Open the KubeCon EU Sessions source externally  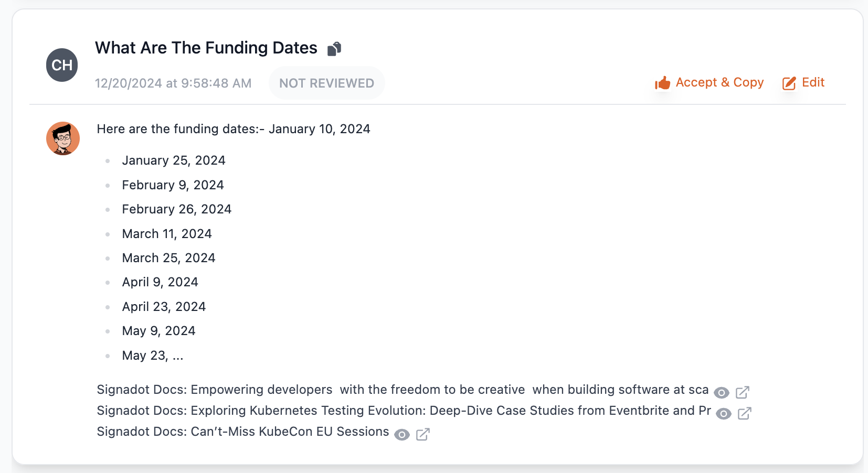point(423,434)
